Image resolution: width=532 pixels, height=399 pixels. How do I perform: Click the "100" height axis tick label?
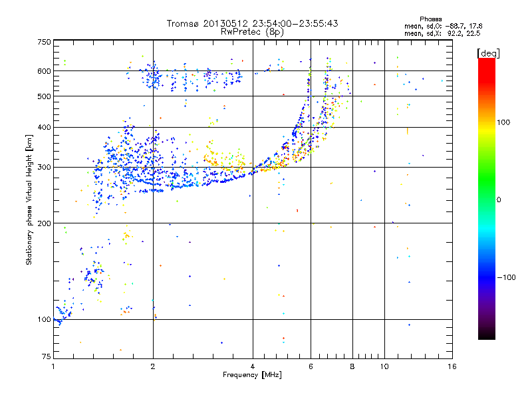(44, 319)
